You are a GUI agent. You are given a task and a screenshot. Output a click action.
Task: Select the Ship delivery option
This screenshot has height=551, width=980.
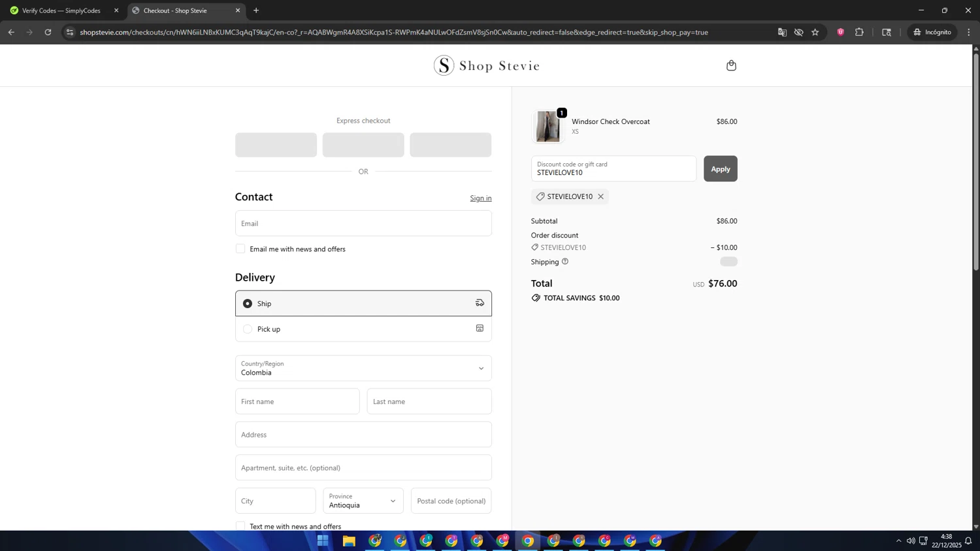(x=363, y=303)
